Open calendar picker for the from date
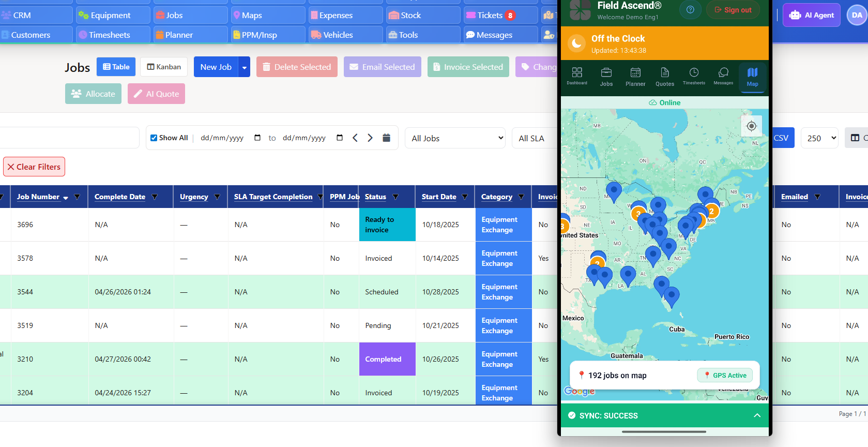868x447 pixels. coord(257,138)
